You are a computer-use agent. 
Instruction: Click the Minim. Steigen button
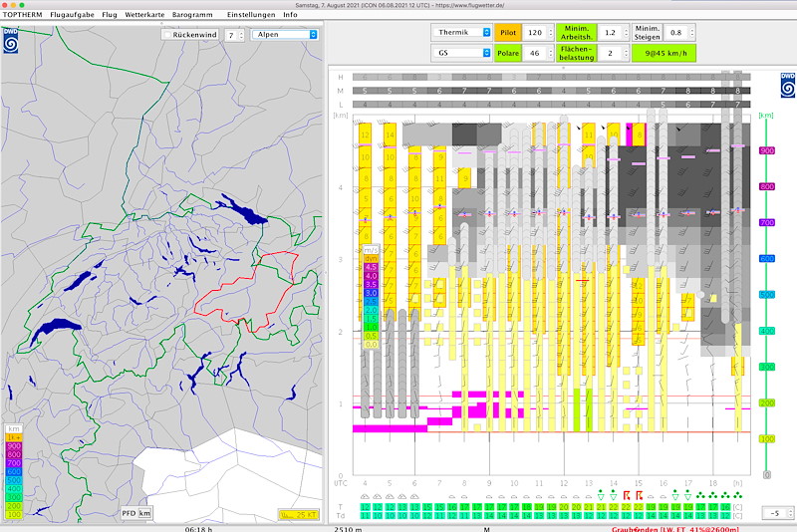point(647,32)
